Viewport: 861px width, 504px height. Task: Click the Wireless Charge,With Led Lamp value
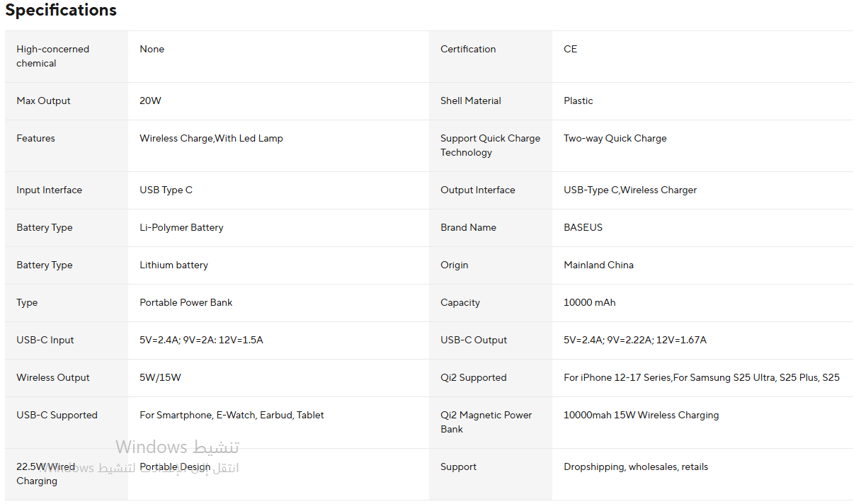click(x=211, y=138)
